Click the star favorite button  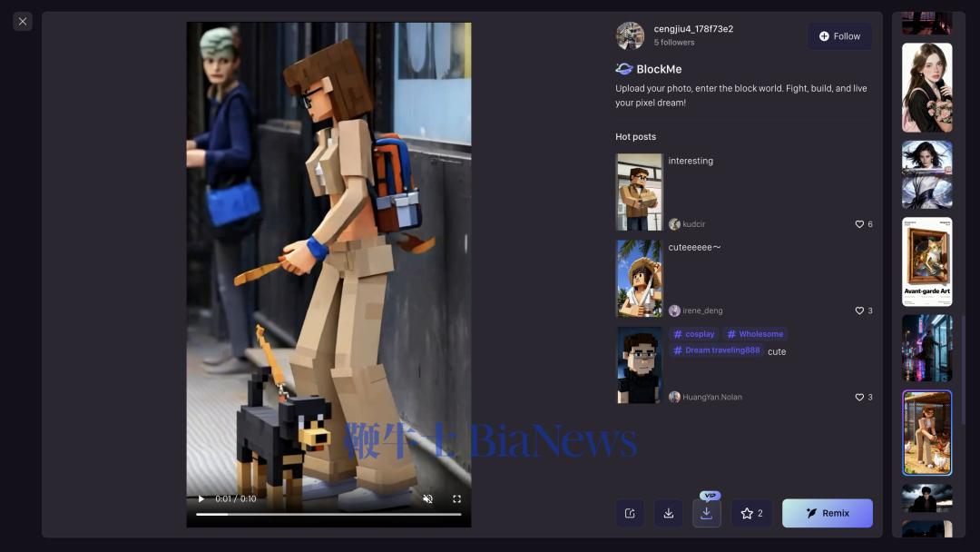751,514
